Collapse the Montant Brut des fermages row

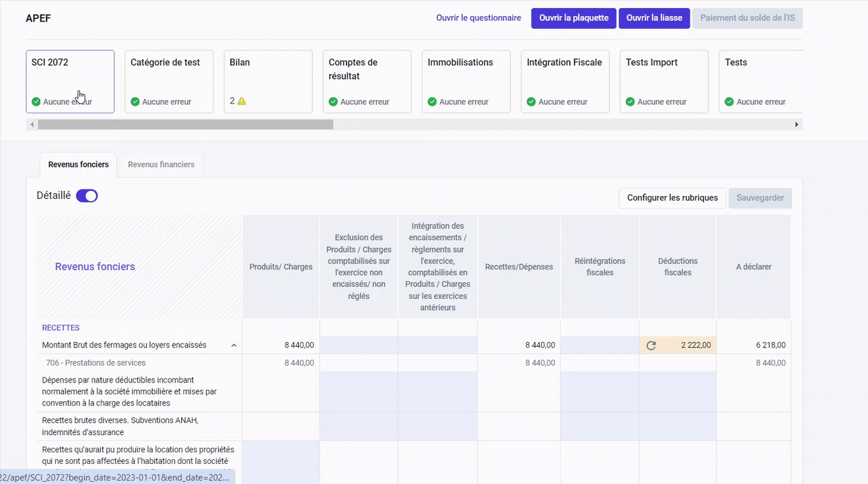tap(233, 346)
